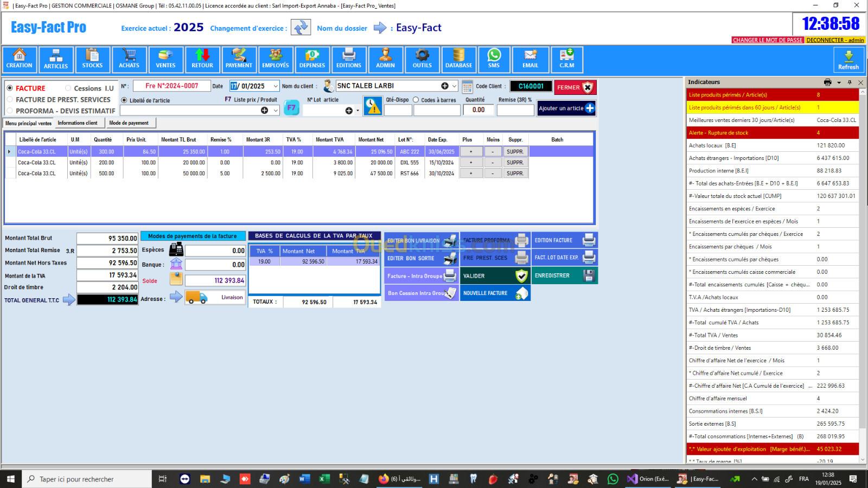This screenshot has width=868, height=488.
Task: Expand the client name dropdown
Action: click(x=454, y=86)
